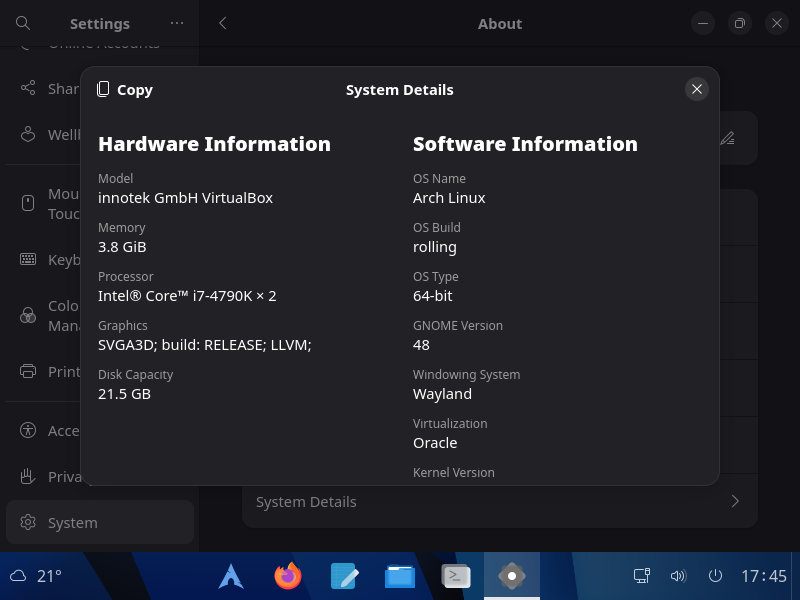
Task: Click the Kernel Version label
Action: pos(454,472)
